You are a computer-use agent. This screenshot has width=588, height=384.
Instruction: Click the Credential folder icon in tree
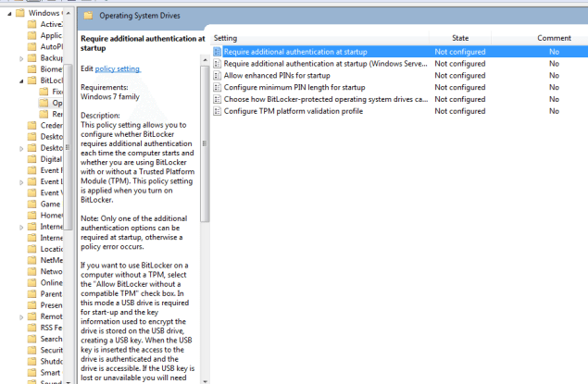click(32, 126)
